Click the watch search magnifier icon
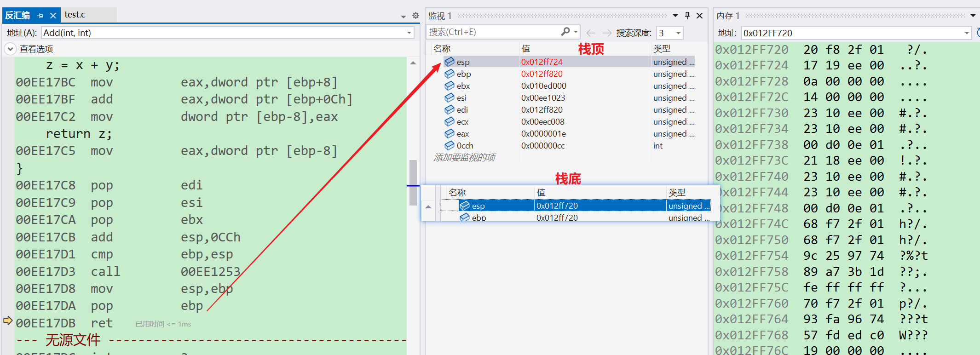This screenshot has height=355, width=980. click(565, 32)
